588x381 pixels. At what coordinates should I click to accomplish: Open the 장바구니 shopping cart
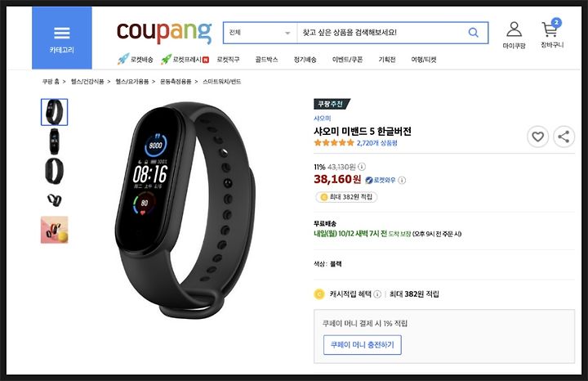[x=551, y=34]
